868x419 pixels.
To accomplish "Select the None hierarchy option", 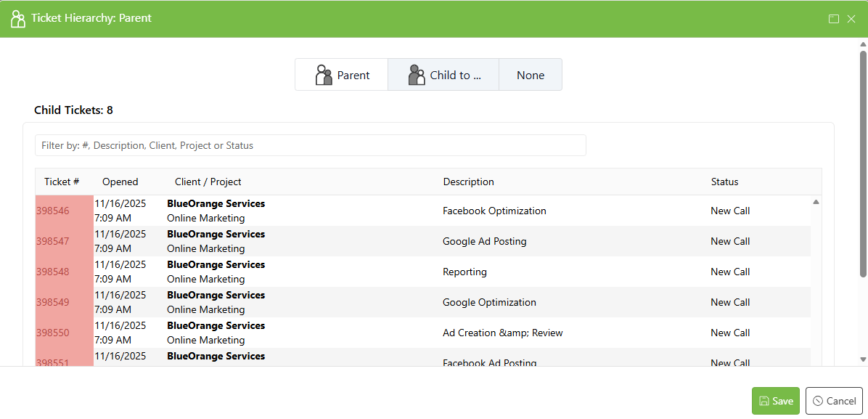I will click(x=531, y=75).
